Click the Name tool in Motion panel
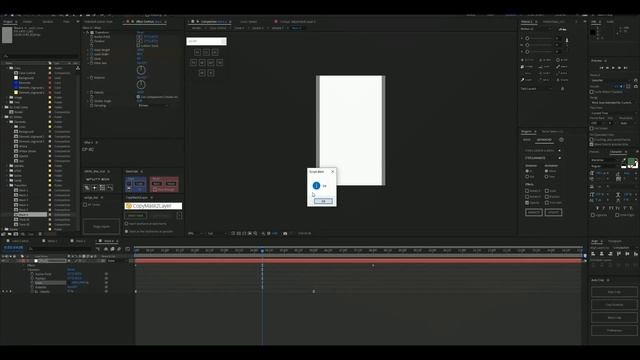This screenshot has height=360, width=640. pyautogui.click(x=562, y=67)
